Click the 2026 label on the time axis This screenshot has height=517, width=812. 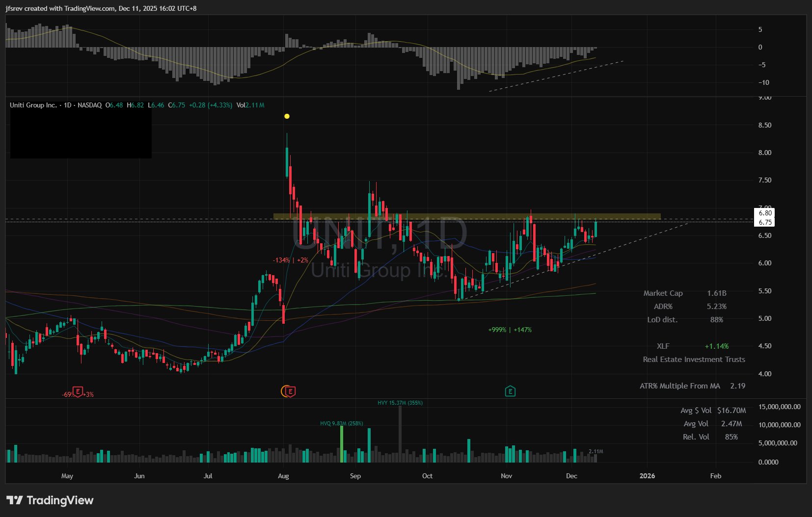click(647, 476)
